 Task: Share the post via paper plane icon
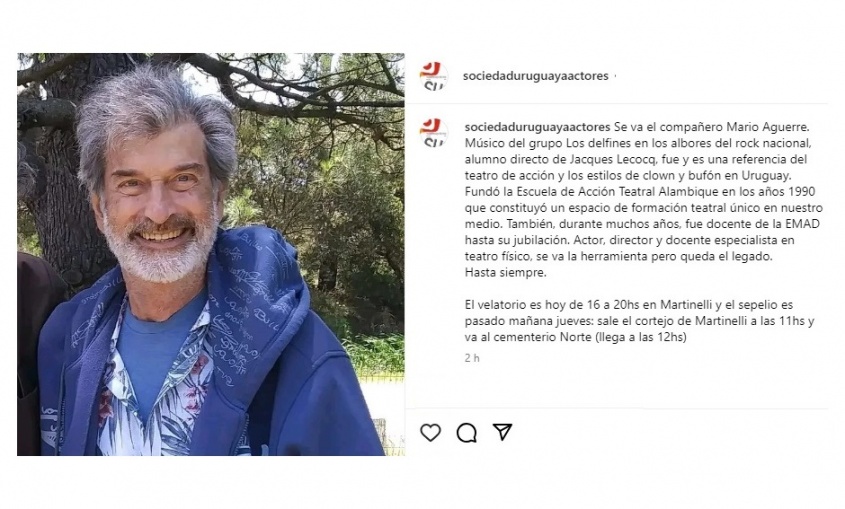[502, 431]
